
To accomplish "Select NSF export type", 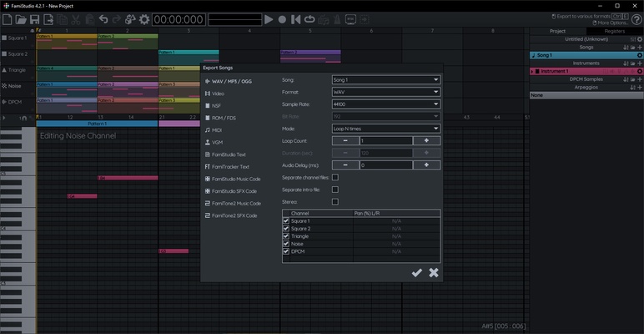I will pos(213,106).
